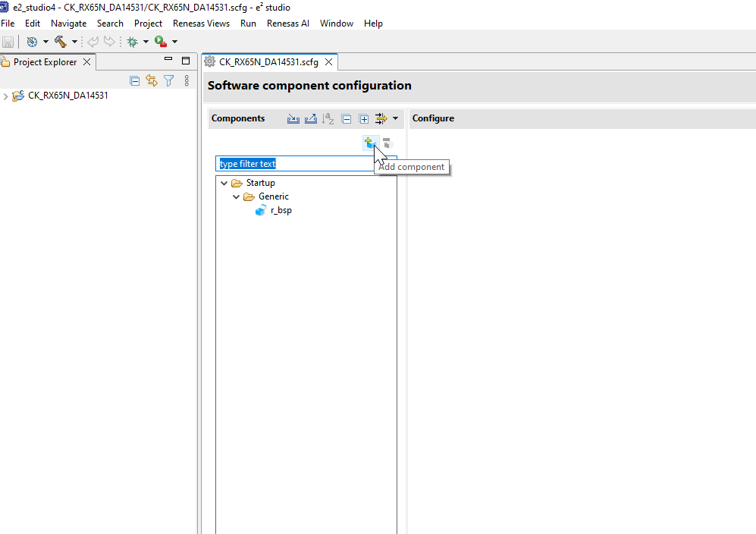Maximize the Project Explorer panel
This screenshot has height=534, width=756.
[x=186, y=61]
